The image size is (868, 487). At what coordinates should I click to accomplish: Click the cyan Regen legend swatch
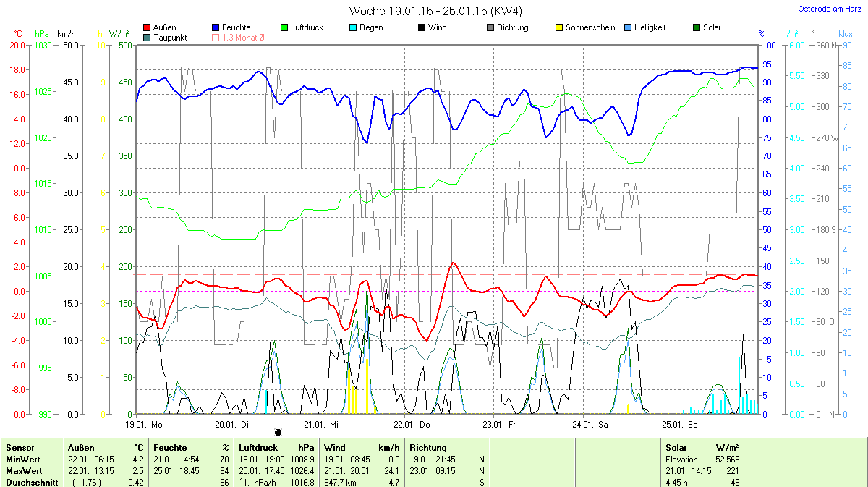pos(352,27)
